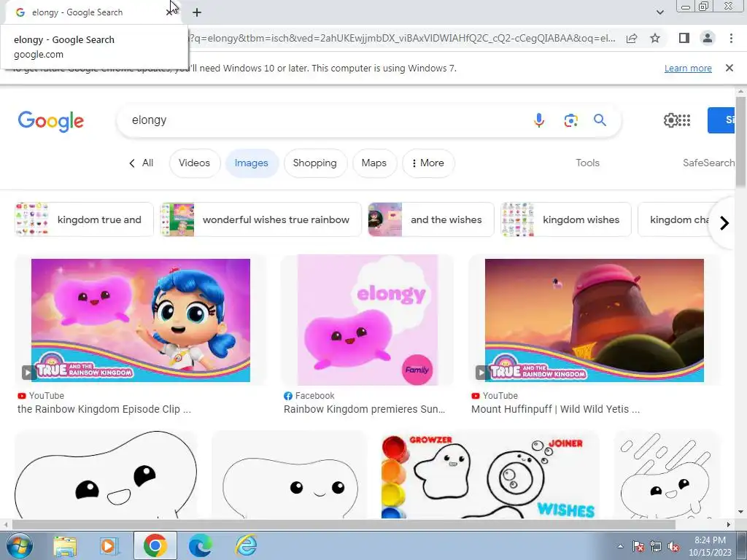Image resolution: width=747 pixels, height=560 pixels.
Task: Open the Chrome profile avatar
Action: coord(708,38)
